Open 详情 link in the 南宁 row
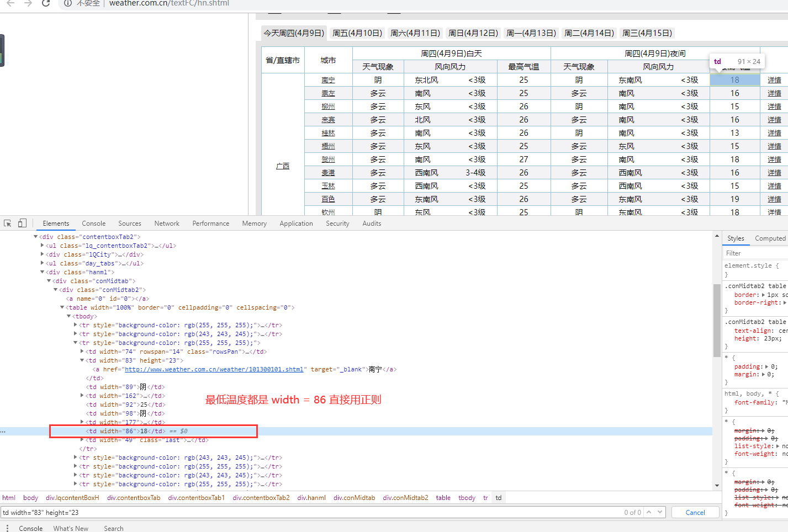This screenshot has height=532, width=788. coord(774,80)
